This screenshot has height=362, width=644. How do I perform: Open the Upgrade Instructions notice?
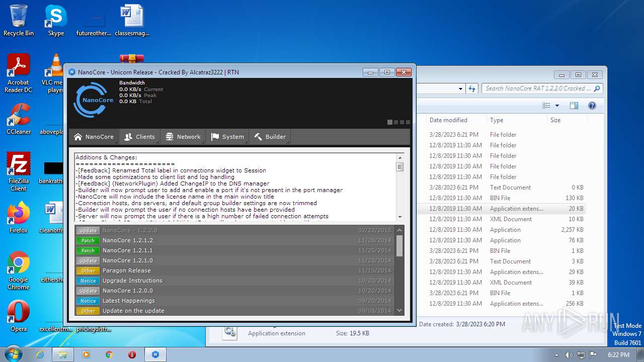[x=235, y=281]
